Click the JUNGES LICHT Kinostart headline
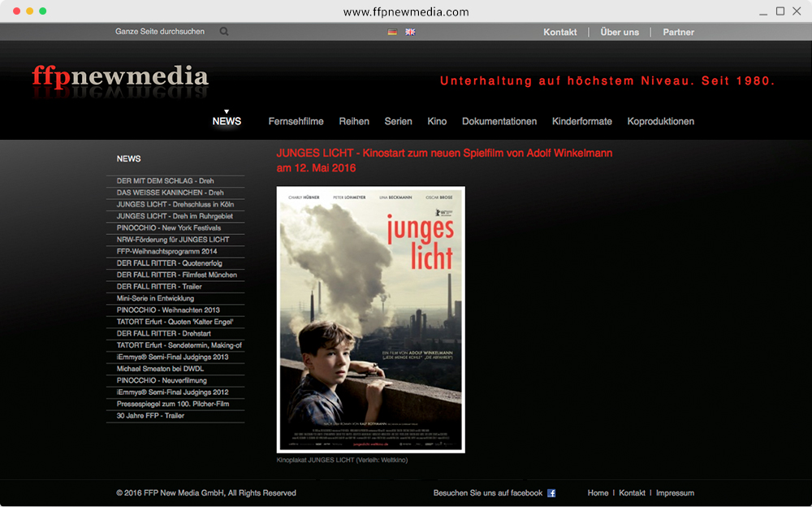 pos(444,161)
